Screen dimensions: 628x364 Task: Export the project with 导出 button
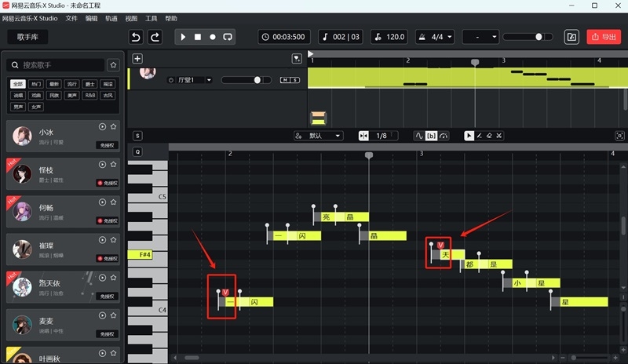tap(604, 37)
